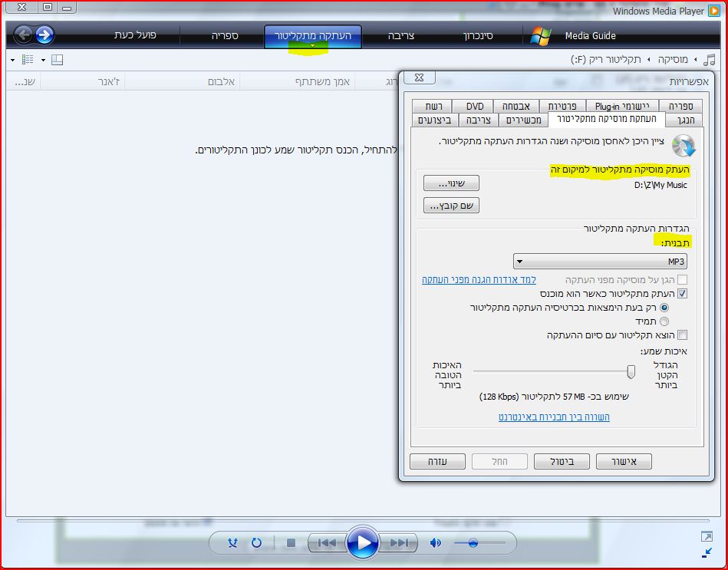Click the Play button

363,542
